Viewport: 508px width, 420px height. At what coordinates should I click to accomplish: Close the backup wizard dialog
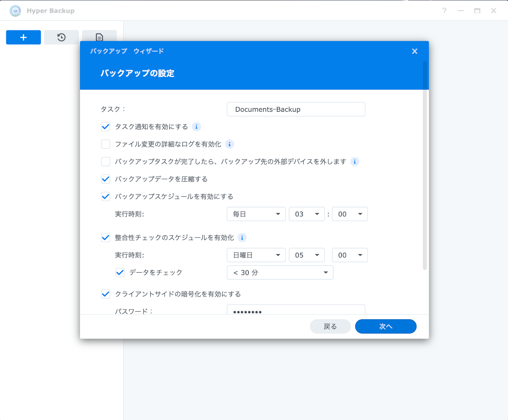[414, 51]
